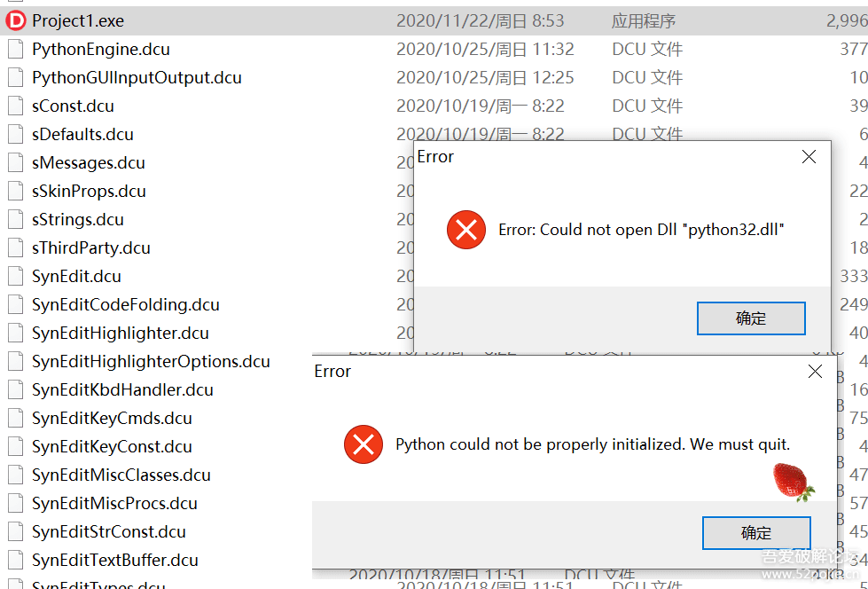Viewport: 868px width, 589px height.
Task: Click the Project1.exe Delphi application icon
Action: coord(14,20)
